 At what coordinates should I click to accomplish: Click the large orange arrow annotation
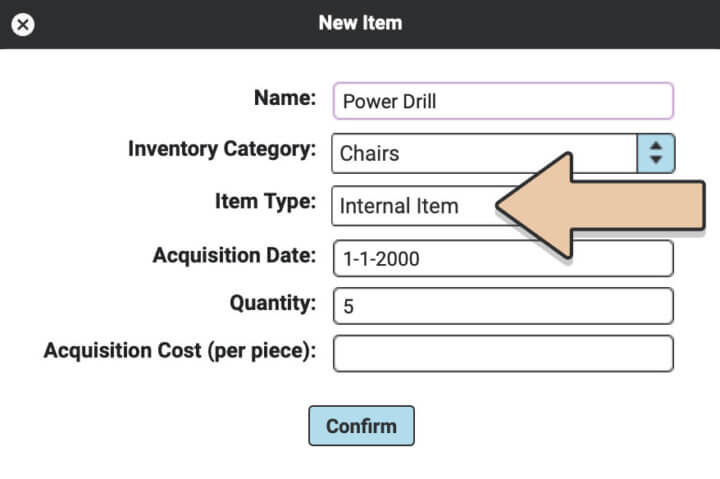point(601,205)
